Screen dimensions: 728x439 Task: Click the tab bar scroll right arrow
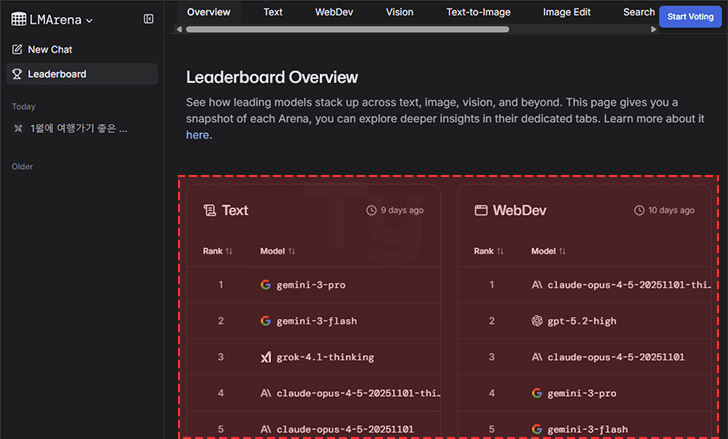click(653, 29)
